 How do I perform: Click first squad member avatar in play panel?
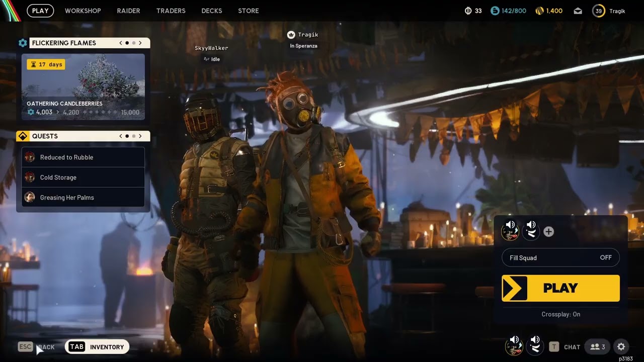point(510,231)
